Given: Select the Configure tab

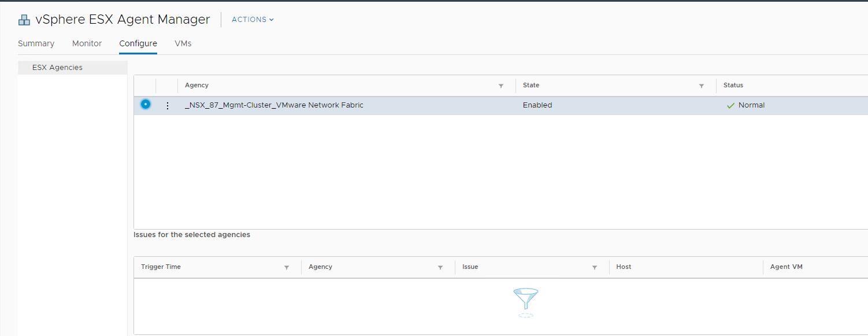Looking at the screenshot, I should [138, 43].
